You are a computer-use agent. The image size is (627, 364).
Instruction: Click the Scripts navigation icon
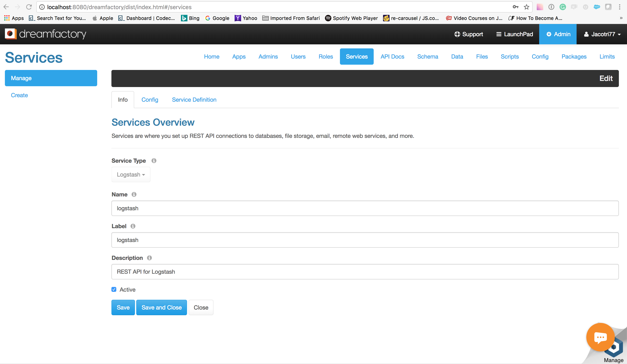[x=510, y=56]
